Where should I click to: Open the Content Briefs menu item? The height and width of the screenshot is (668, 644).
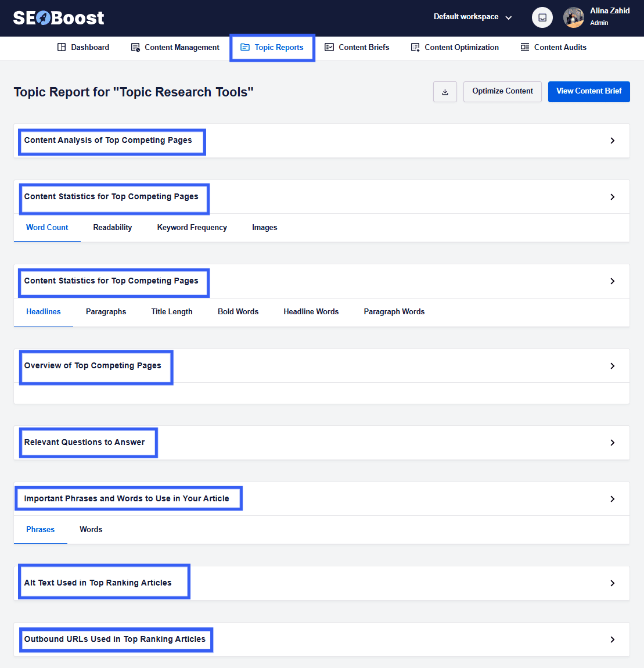tap(357, 47)
